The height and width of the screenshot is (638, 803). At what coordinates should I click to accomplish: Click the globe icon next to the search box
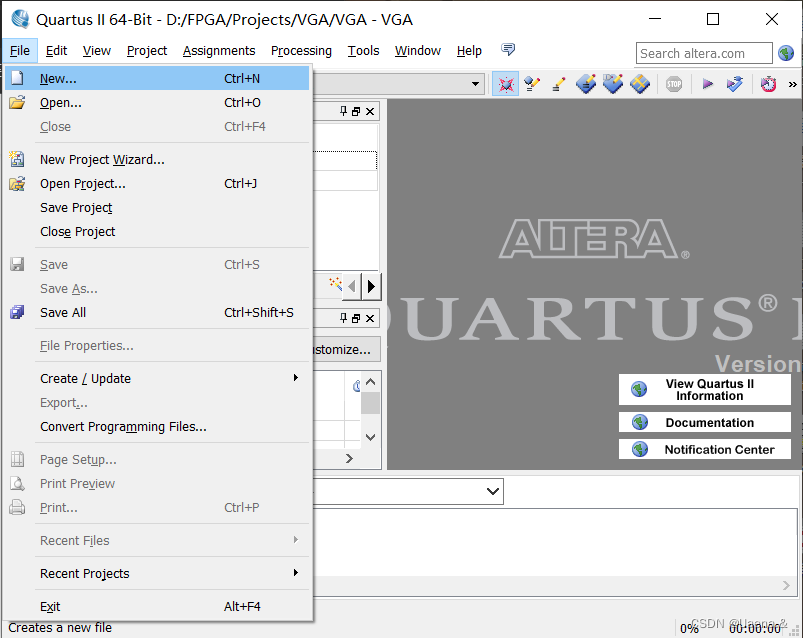pos(786,53)
